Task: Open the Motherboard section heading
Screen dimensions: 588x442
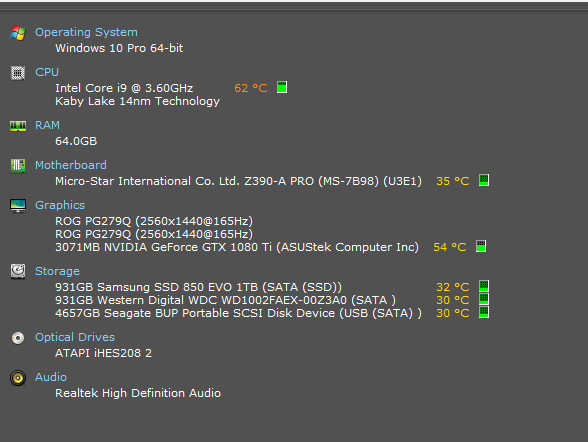Action: (71, 165)
